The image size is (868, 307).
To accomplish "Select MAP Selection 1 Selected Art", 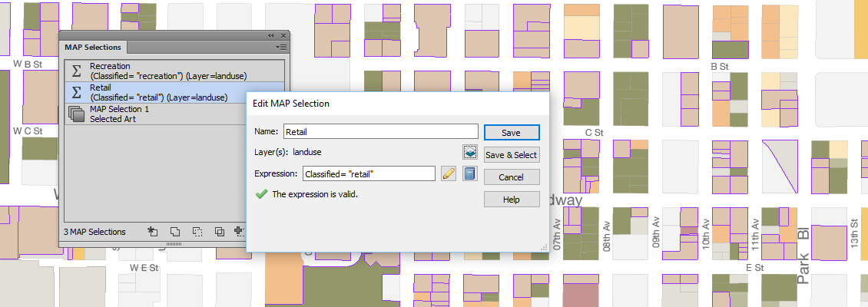I will pos(174,114).
